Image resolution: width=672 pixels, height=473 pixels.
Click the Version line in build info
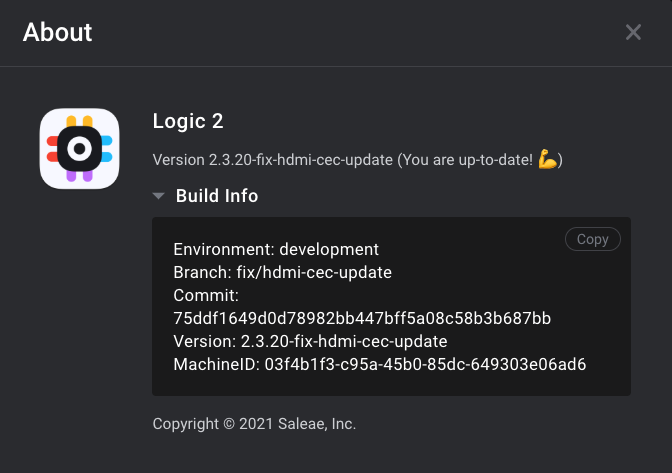(x=310, y=341)
